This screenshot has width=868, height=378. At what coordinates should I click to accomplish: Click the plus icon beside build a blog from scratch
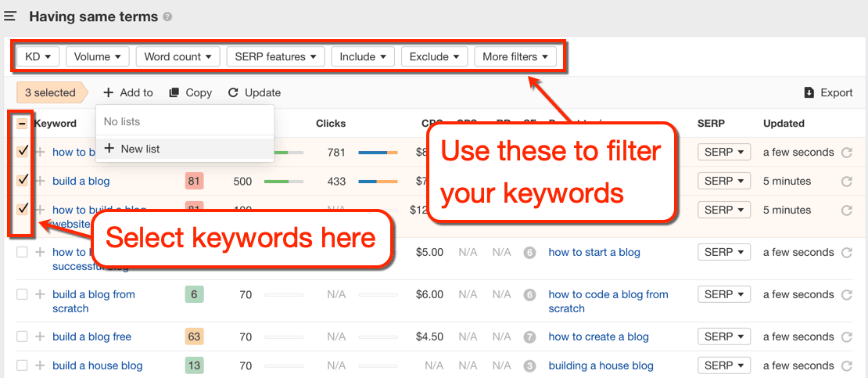(x=40, y=294)
